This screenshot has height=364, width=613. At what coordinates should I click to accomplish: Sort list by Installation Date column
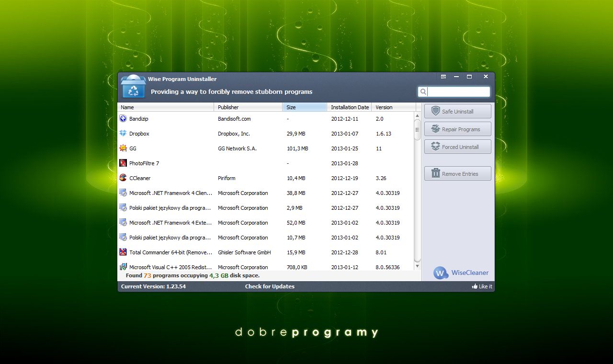pos(349,107)
